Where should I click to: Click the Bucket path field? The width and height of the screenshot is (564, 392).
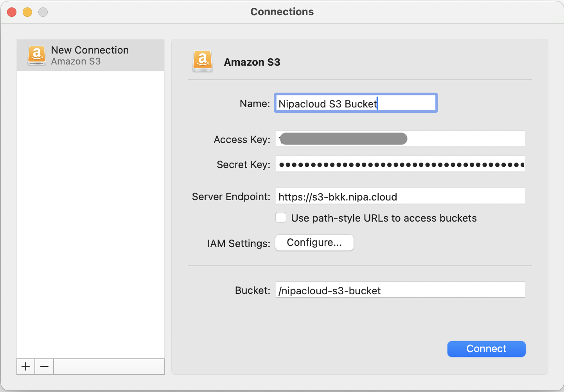click(400, 290)
